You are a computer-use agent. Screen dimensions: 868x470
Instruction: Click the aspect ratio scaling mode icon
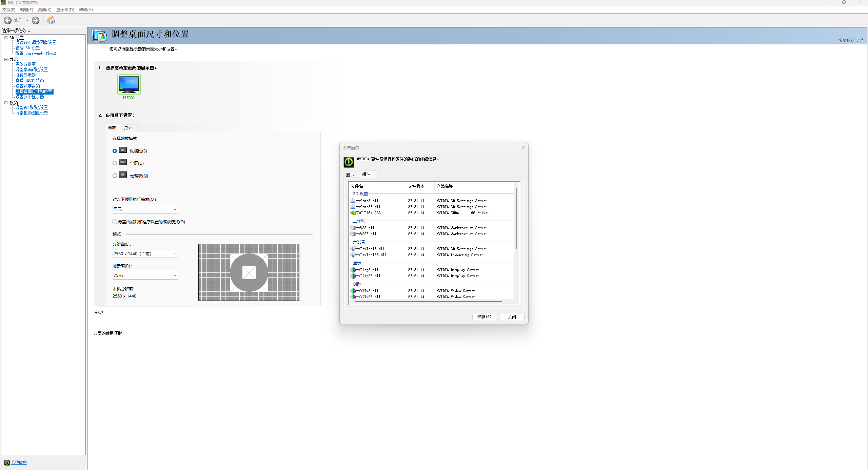[123, 150]
